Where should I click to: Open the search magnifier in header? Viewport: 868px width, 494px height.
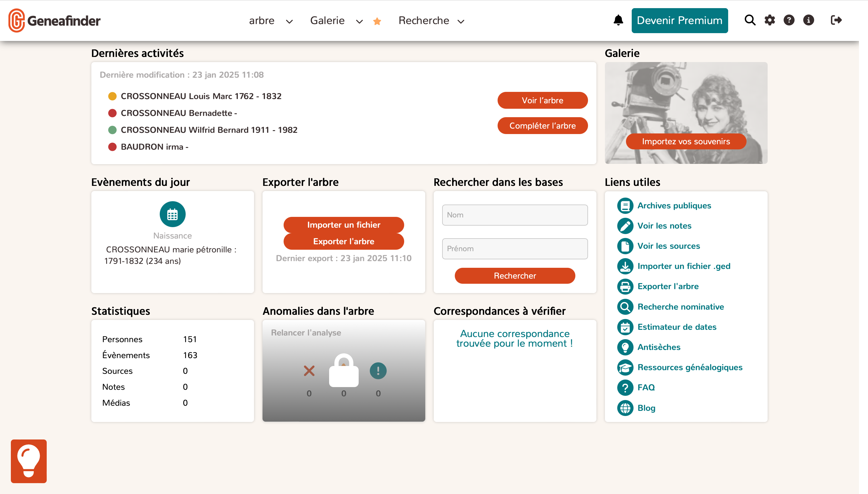pyautogui.click(x=750, y=20)
